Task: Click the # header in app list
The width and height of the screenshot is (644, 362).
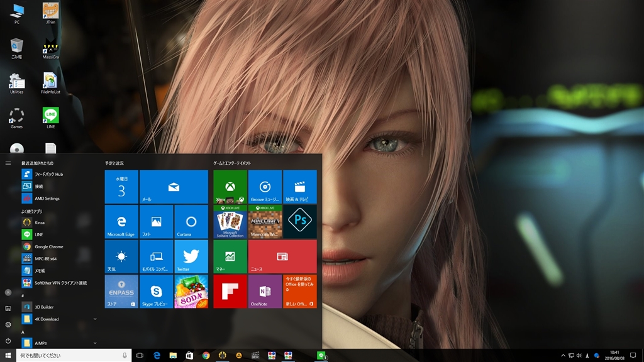Action: point(23,295)
